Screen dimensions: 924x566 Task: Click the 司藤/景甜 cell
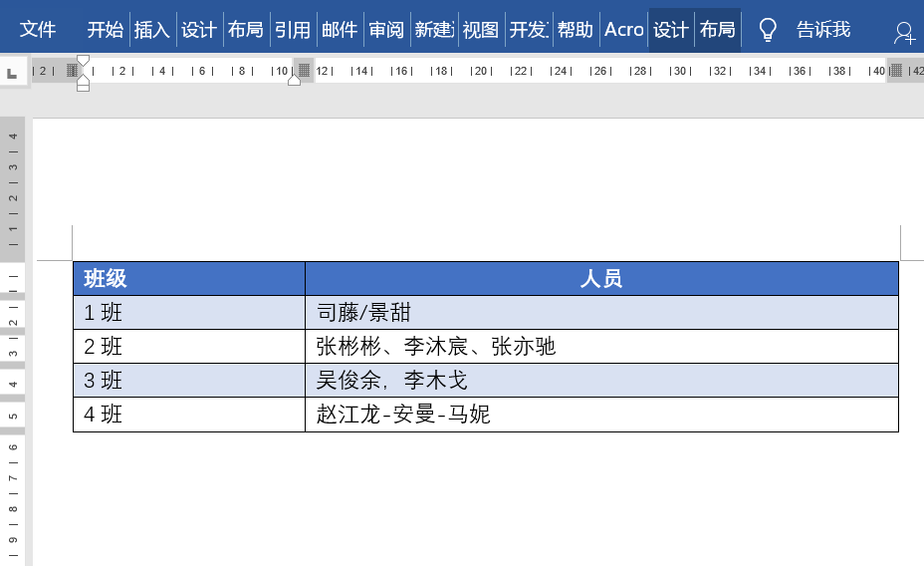[x=601, y=313]
